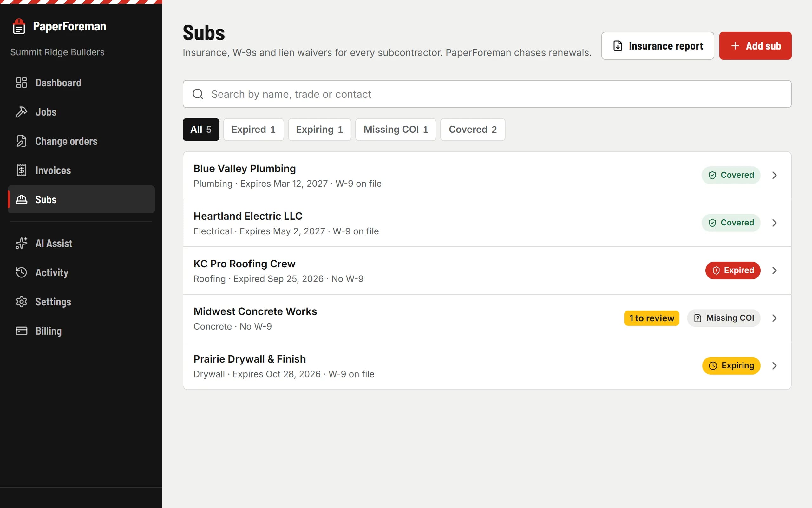Open Activity in the sidebar
The width and height of the screenshot is (812, 508).
(x=81, y=272)
